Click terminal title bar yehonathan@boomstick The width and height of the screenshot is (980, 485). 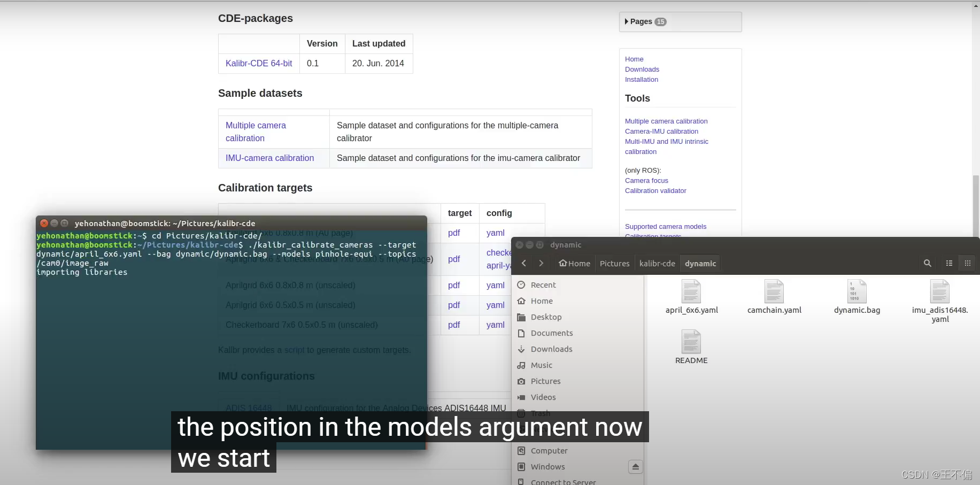232,223
